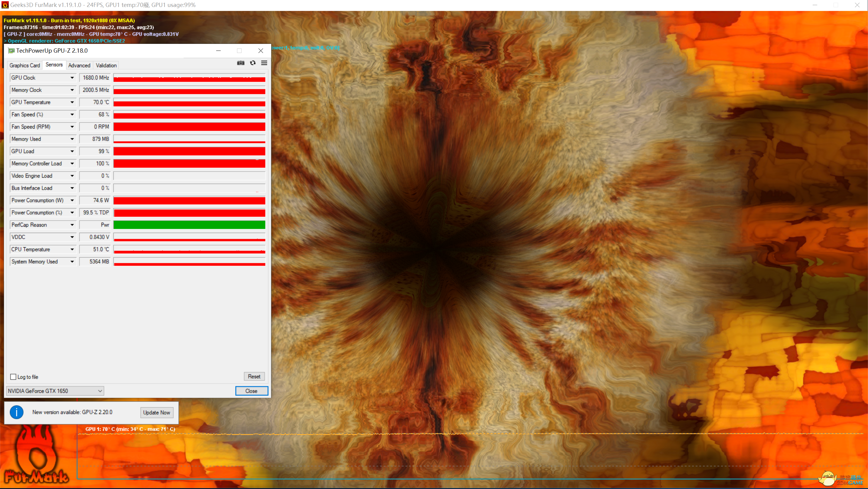The height and width of the screenshot is (489, 868).
Task: Click the 5364 MB system memory value
Action: pos(95,262)
